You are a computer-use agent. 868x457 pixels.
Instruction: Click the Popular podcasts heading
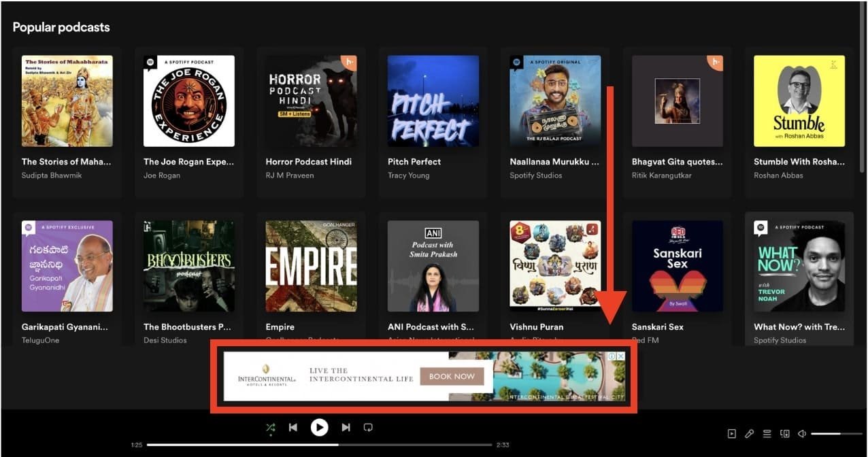(61, 27)
